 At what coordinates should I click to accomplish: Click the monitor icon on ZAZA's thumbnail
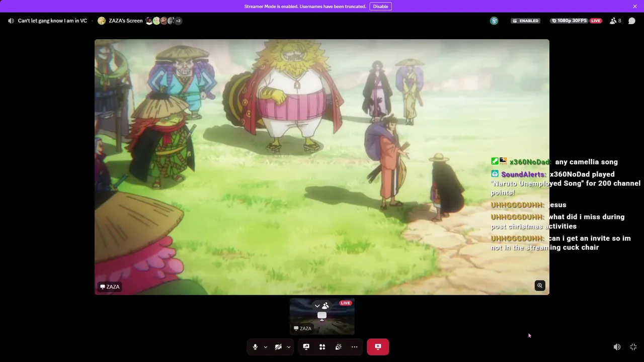[x=322, y=316]
